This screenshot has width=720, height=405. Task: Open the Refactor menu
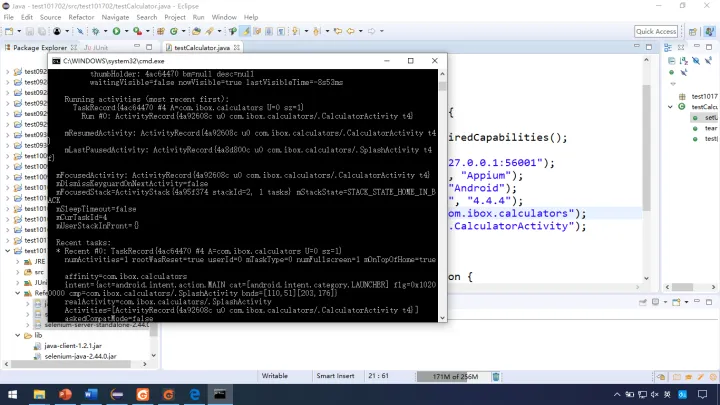pos(81,17)
